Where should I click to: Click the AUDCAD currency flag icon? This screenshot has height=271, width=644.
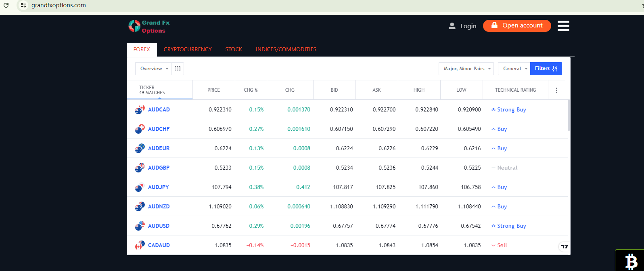pos(140,110)
